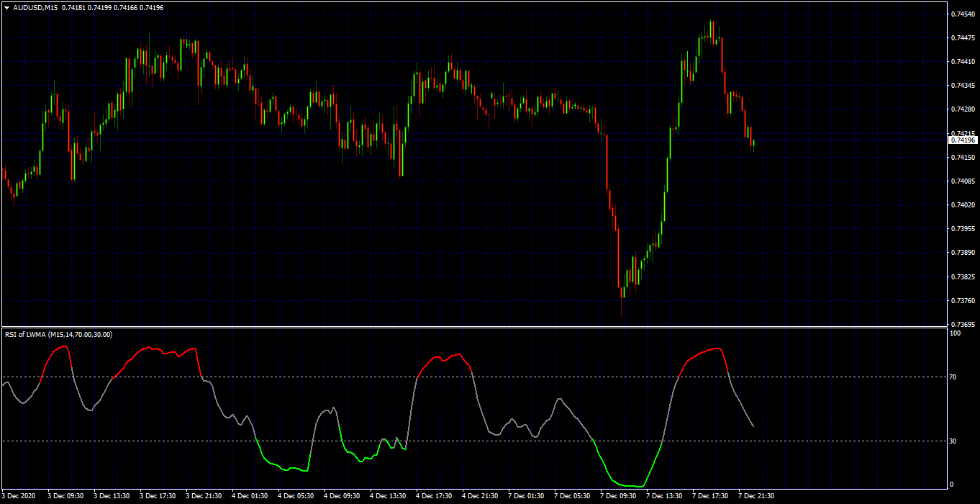Click the '4 Dec 13:30' time label
Image resolution: width=980 pixels, height=504 pixels.
388,496
